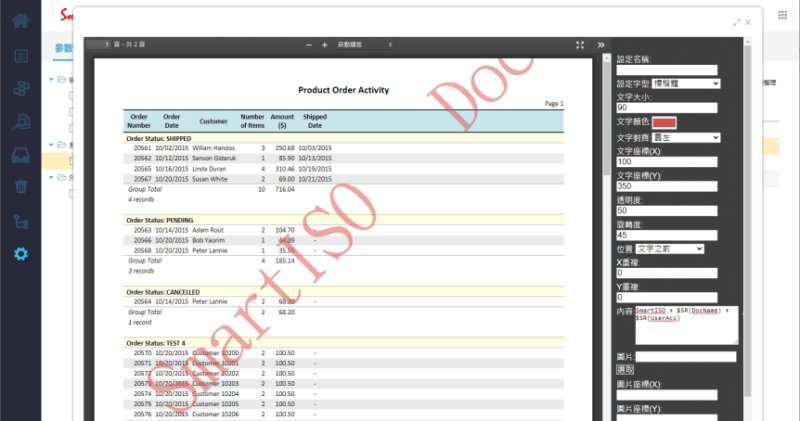Click the 旋轉度 field showing 45

pyautogui.click(x=667, y=235)
